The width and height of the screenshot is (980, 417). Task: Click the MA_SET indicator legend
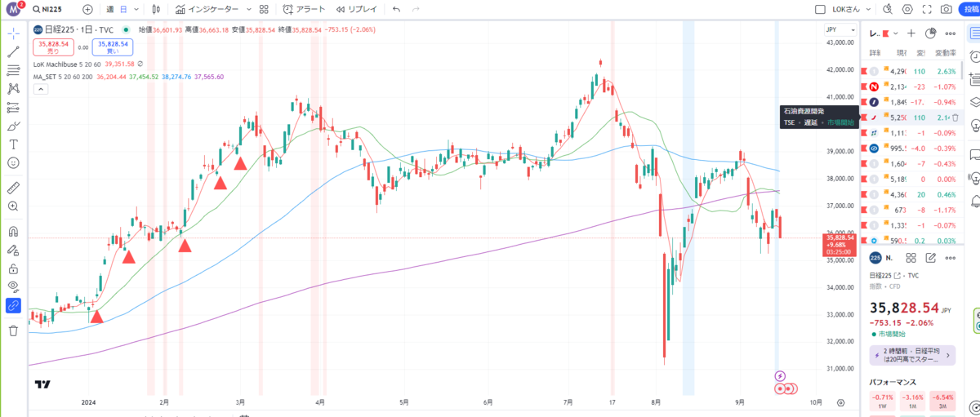64,77
